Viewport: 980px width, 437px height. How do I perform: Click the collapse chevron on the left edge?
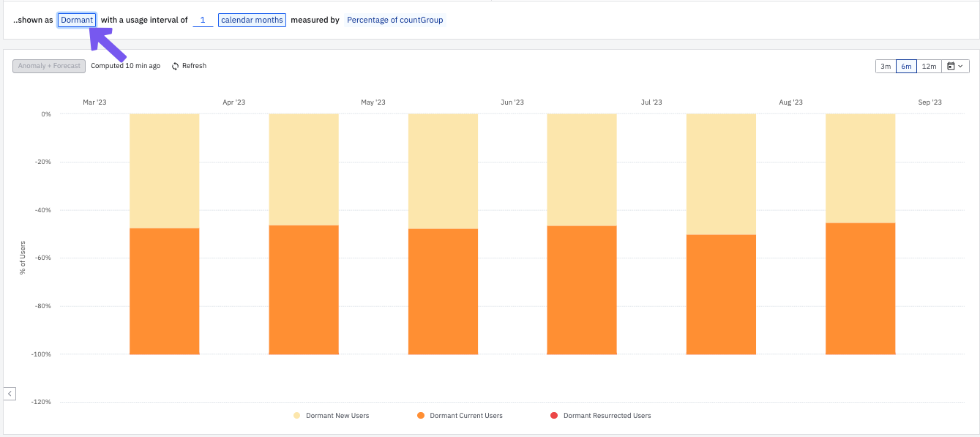[x=10, y=393]
